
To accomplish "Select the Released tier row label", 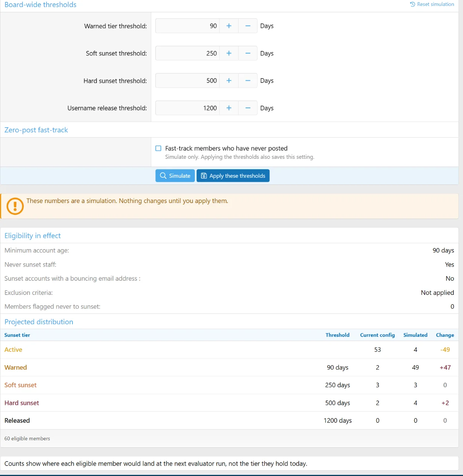I will coord(17,421).
